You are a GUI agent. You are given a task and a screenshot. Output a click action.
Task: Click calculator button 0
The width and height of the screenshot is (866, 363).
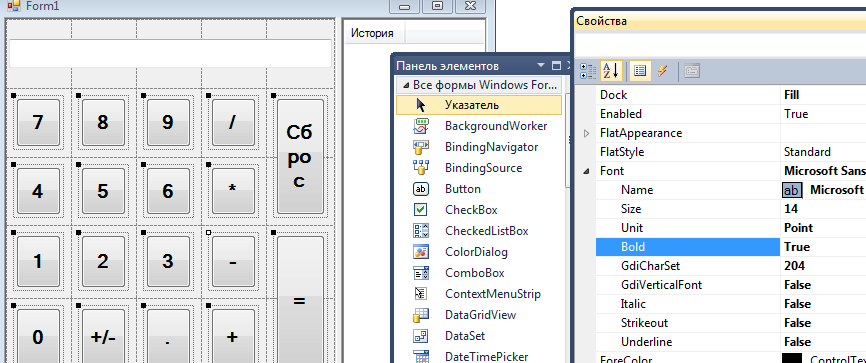(x=38, y=336)
